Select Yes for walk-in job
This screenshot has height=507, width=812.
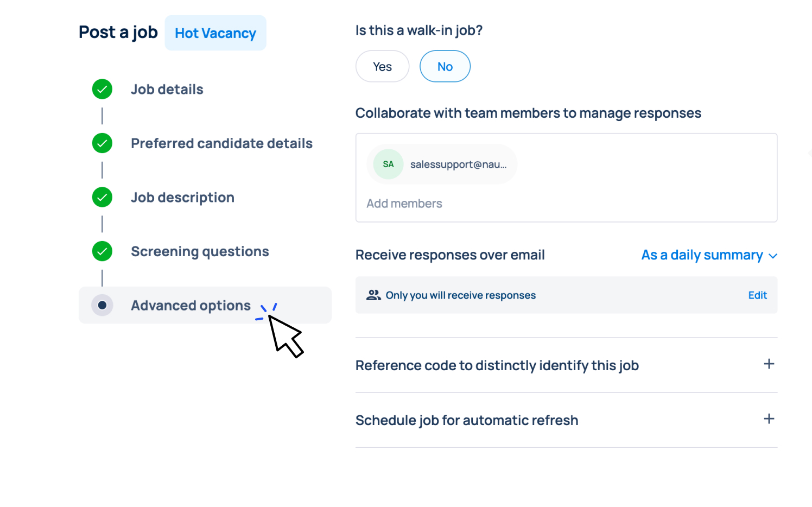[x=382, y=67]
